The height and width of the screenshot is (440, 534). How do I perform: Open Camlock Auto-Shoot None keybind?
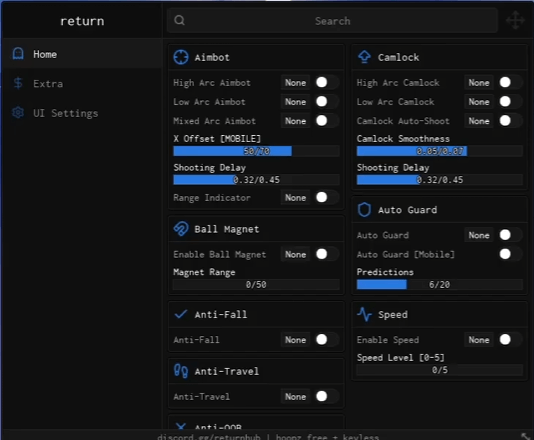479,121
